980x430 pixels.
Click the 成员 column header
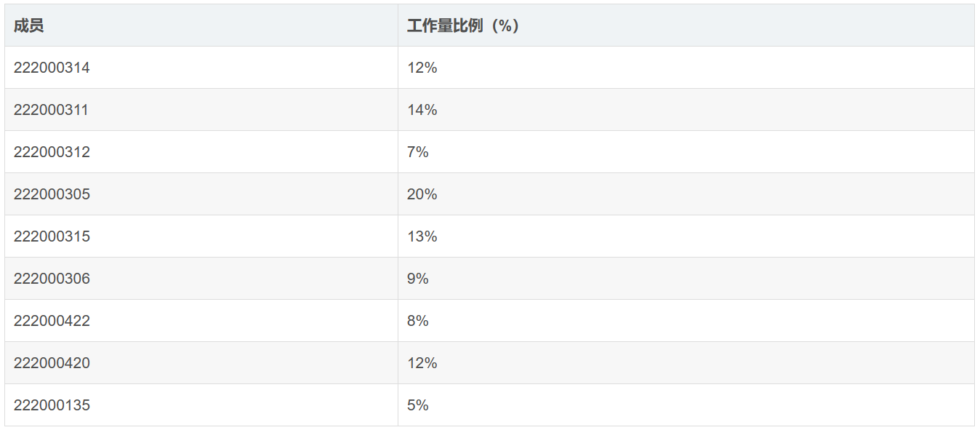tap(29, 25)
